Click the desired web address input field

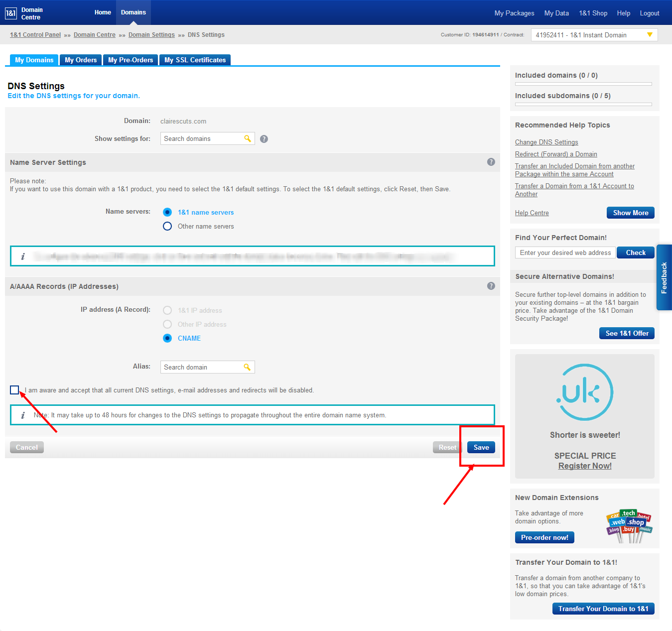point(565,252)
